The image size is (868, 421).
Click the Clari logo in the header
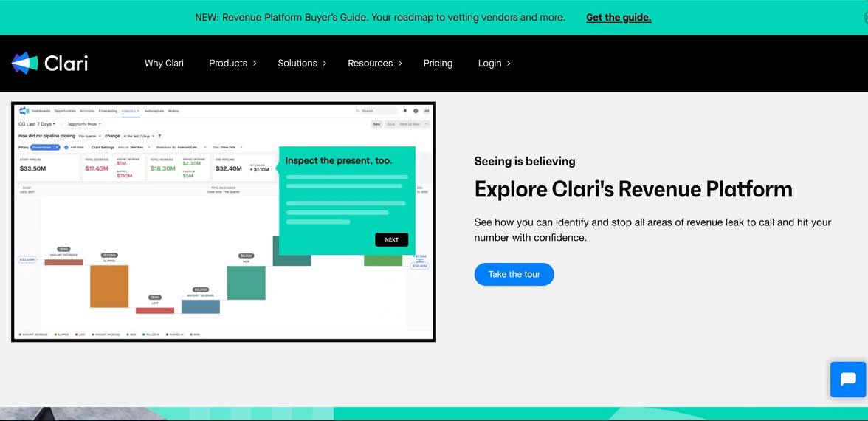pos(49,64)
